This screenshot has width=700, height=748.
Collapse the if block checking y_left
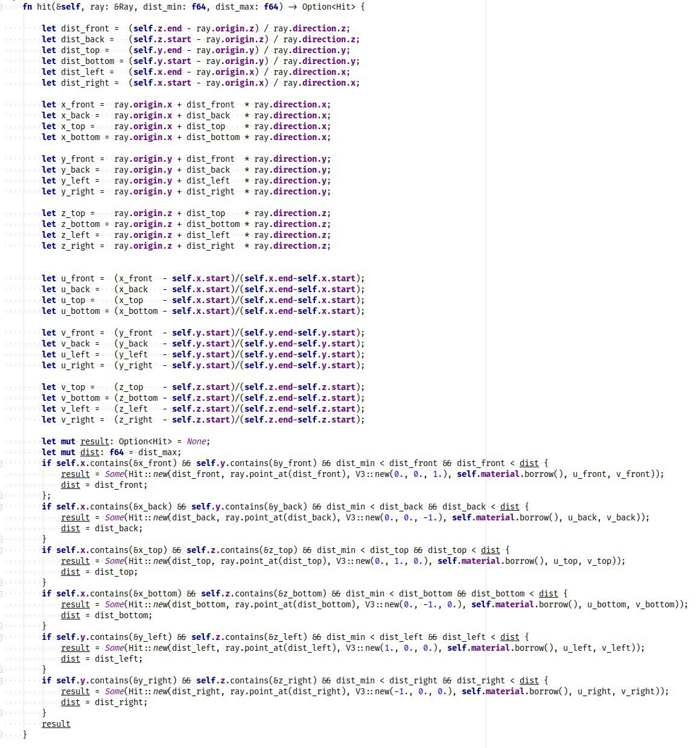coord(1,637)
